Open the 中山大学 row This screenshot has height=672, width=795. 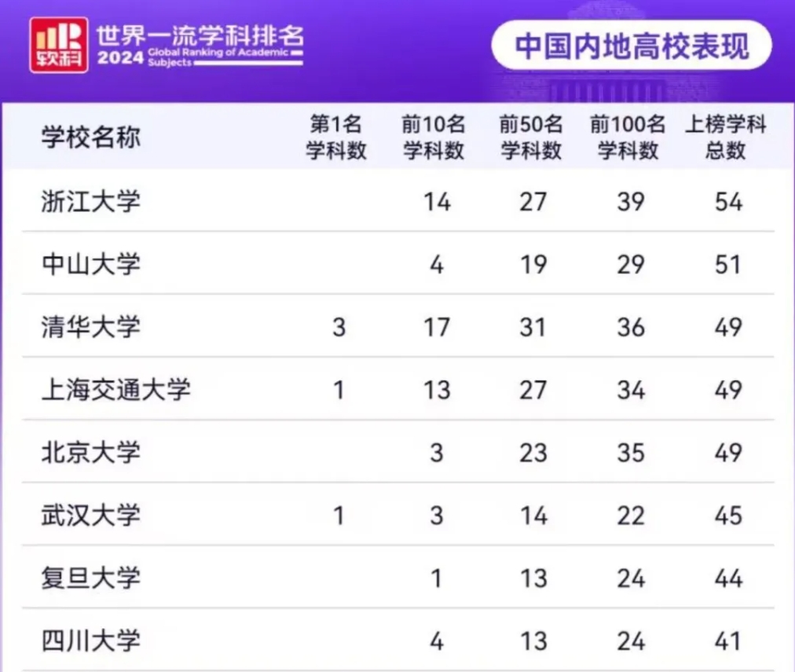pyautogui.click(x=398, y=263)
